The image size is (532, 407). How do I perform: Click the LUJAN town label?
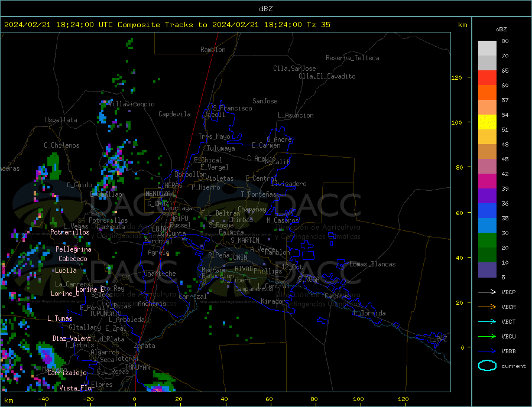[x=161, y=229]
